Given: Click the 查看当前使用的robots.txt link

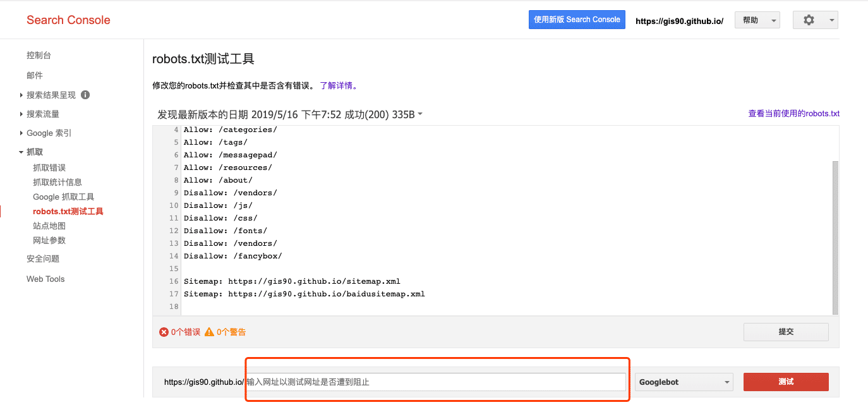Looking at the screenshot, I should coord(793,114).
